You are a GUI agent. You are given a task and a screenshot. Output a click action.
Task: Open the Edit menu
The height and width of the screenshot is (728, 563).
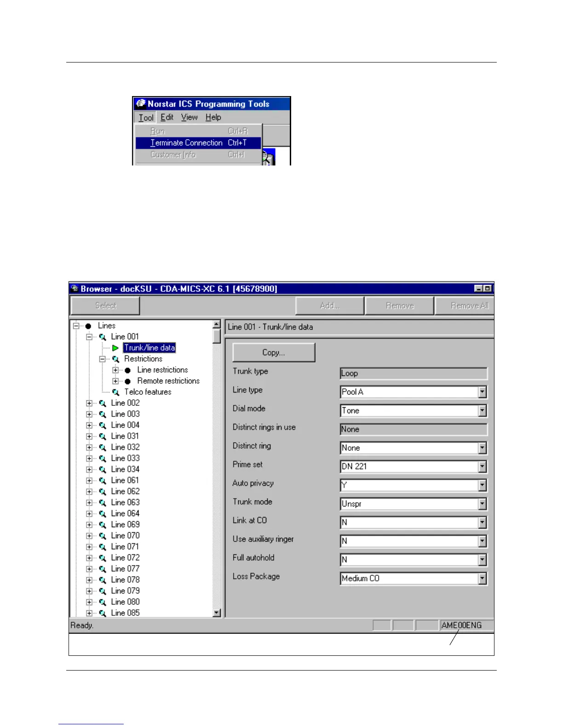coord(167,117)
